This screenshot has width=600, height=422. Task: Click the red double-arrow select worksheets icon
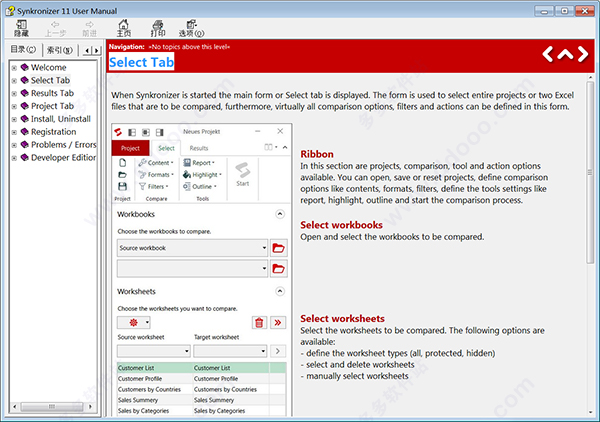(x=278, y=323)
